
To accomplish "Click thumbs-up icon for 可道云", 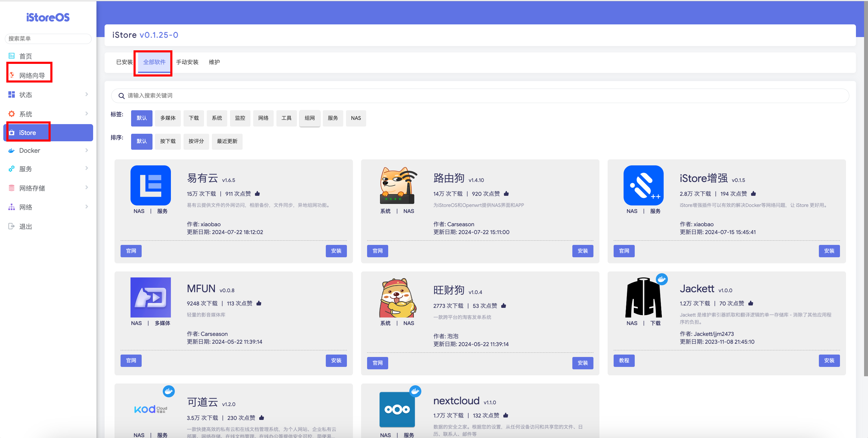I will click(262, 418).
